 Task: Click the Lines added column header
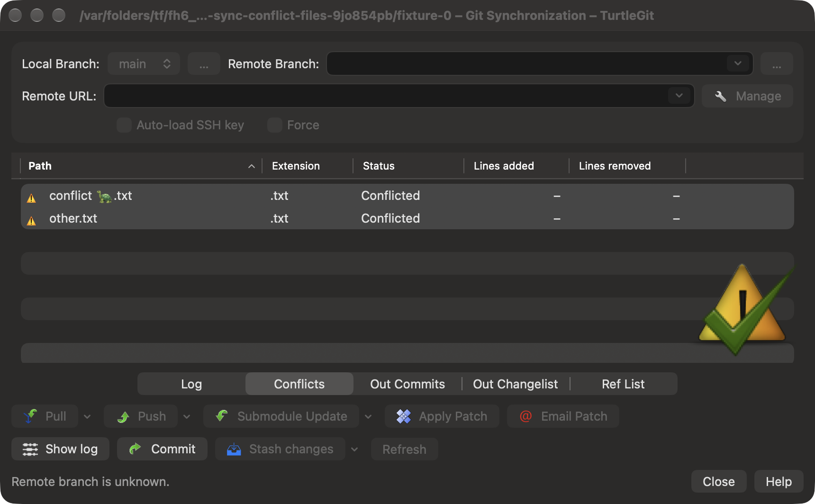click(516, 166)
